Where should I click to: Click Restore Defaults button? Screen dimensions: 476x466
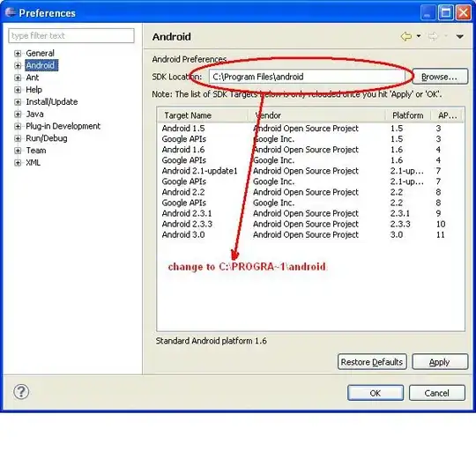coord(372,362)
